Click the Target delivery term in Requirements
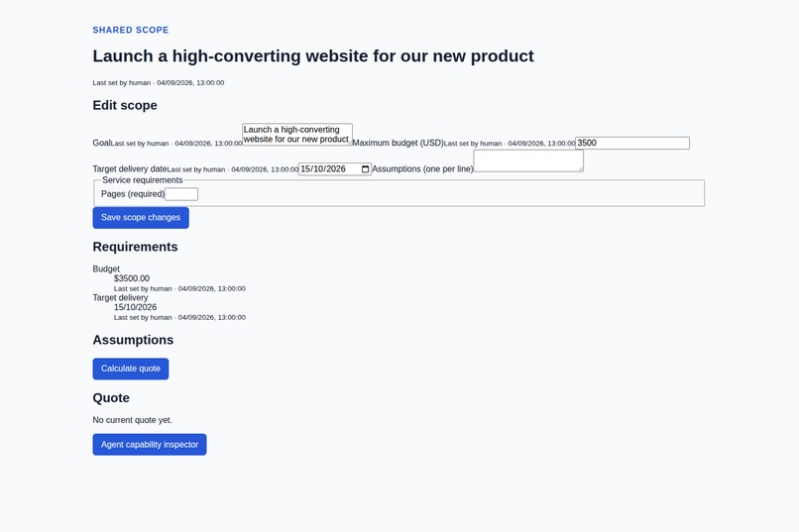799x532 pixels. (120, 297)
